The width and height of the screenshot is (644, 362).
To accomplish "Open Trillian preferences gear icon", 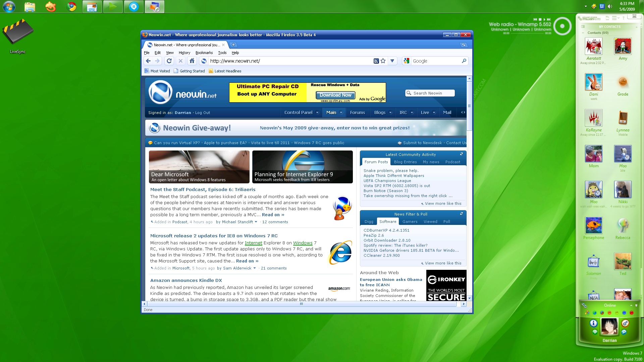I will 625,323.
